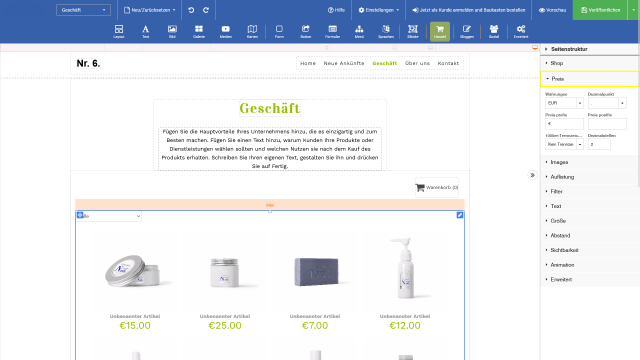640x360 pixels.
Task: Click the redo arrow icon
Action: [x=206, y=10]
